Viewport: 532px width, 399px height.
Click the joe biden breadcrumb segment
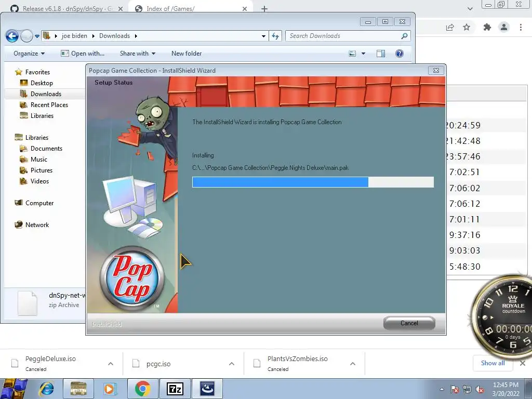click(x=74, y=36)
